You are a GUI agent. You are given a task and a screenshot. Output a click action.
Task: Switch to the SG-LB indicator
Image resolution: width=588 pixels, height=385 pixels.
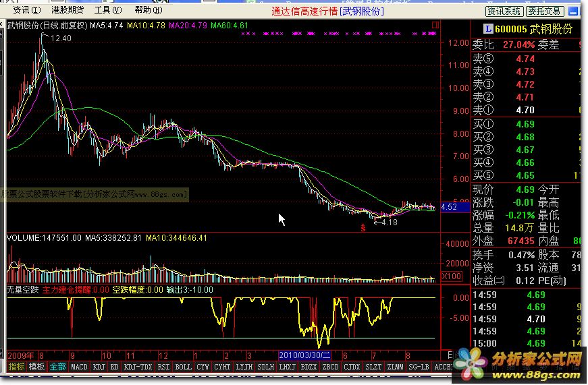tap(419, 367)
